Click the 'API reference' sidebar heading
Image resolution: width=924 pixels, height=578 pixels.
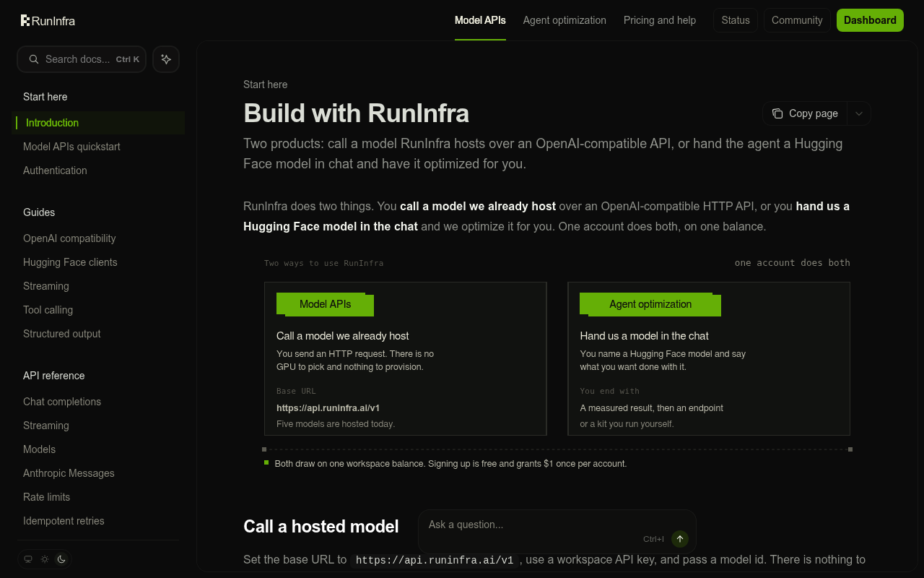(54, 376)
